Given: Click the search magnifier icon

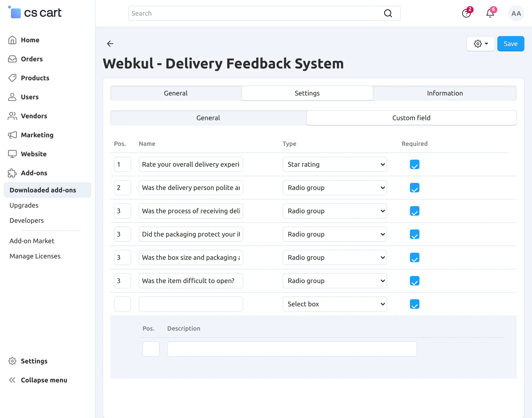Looking at the screenshot, I should (x=388, y=13).
